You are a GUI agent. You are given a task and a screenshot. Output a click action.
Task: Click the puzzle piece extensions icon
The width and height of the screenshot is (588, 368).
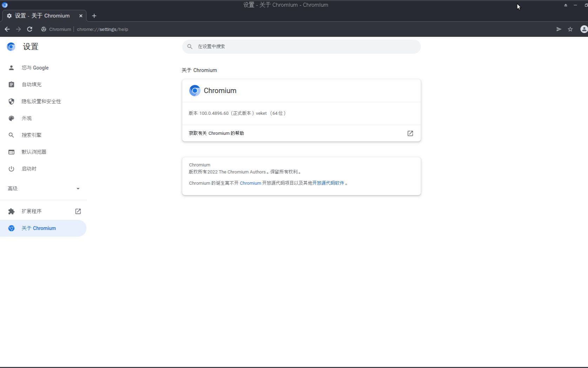[x=11, y=211]
